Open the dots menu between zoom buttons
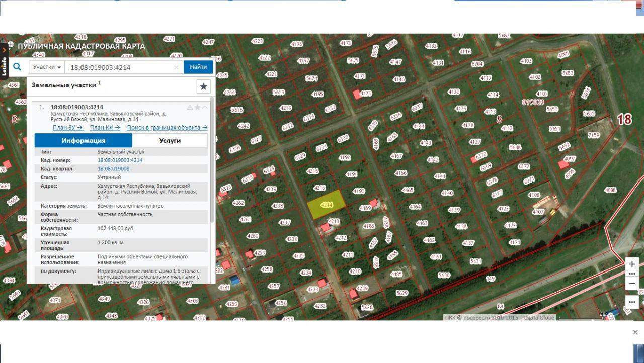The height and width of the screenshot is (363, 644). point(632,274)
